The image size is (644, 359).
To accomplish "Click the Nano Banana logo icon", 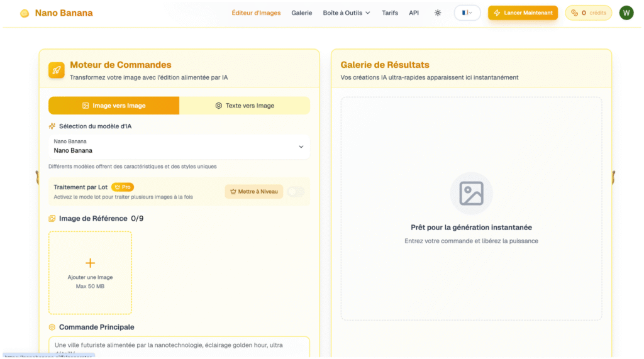I will coord(25,13).
